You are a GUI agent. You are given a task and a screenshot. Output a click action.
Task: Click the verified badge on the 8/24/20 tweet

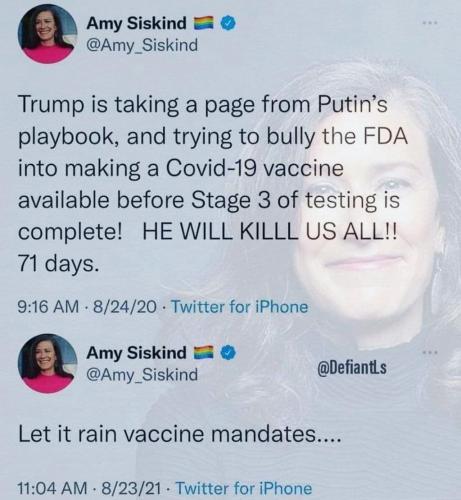pyautogui.click(x=229, y=23)
